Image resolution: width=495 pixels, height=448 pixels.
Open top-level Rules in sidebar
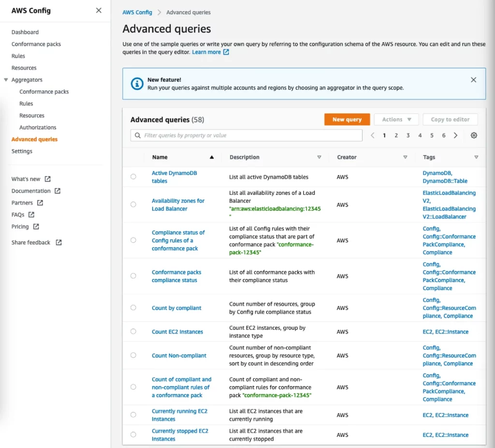click(x=18, y=56)
